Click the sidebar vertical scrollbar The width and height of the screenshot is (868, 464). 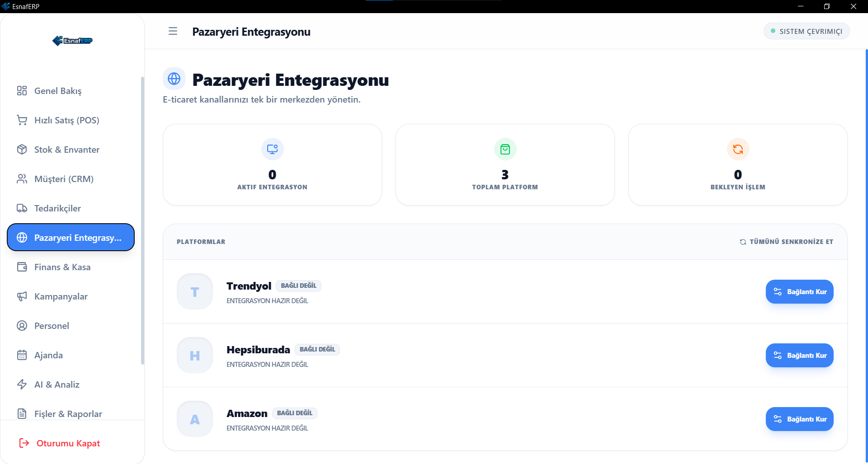point(142,220)
